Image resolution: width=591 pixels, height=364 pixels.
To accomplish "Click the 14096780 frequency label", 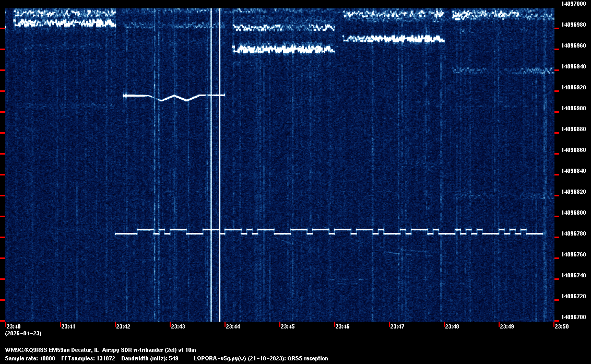I will (573, 233).
